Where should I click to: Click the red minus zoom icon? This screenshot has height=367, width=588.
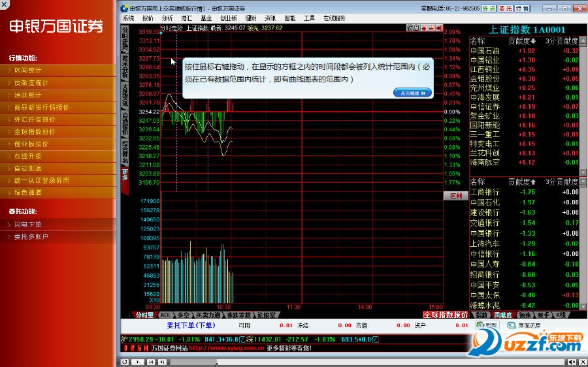(x=431, y=27)
